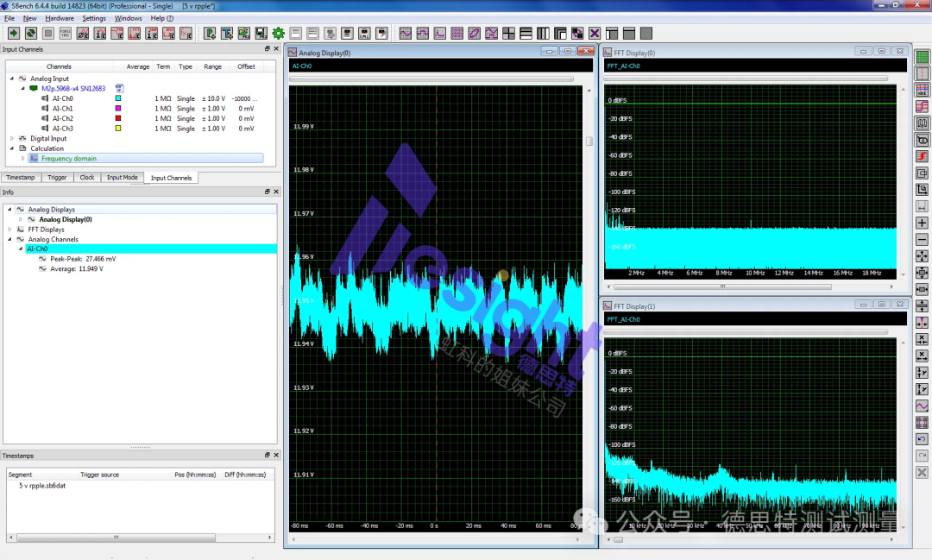The height and width of the screenshot is (560, 932).
Task: Click the horizontal scrollbar in Timestamps panel
Action: click(116, 538)
